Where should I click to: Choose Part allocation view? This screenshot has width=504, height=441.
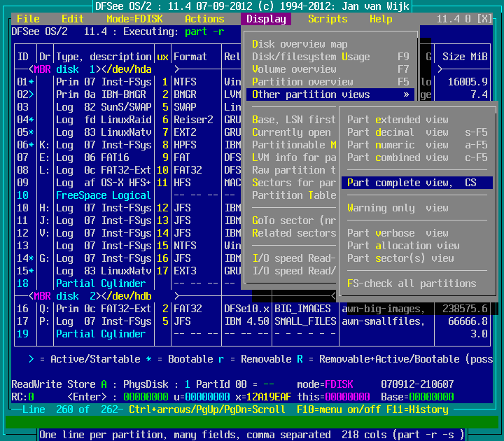tap(403, 246)
